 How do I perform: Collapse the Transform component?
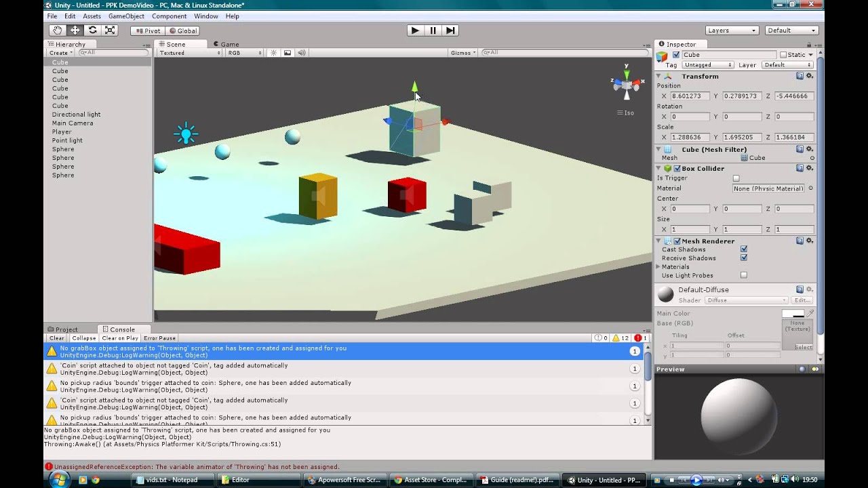659,76
